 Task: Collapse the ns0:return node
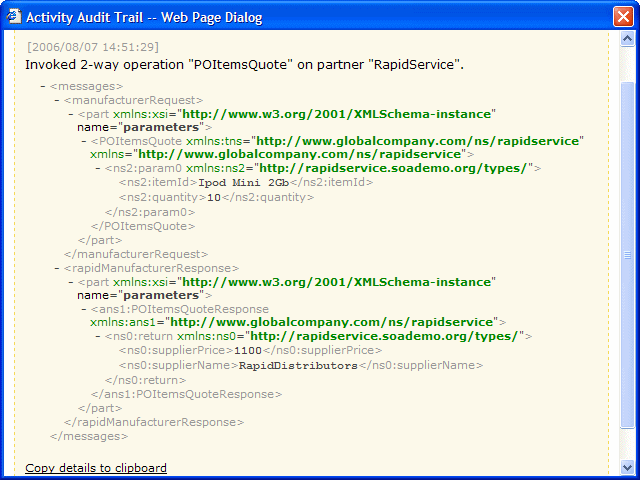[98, 336]
